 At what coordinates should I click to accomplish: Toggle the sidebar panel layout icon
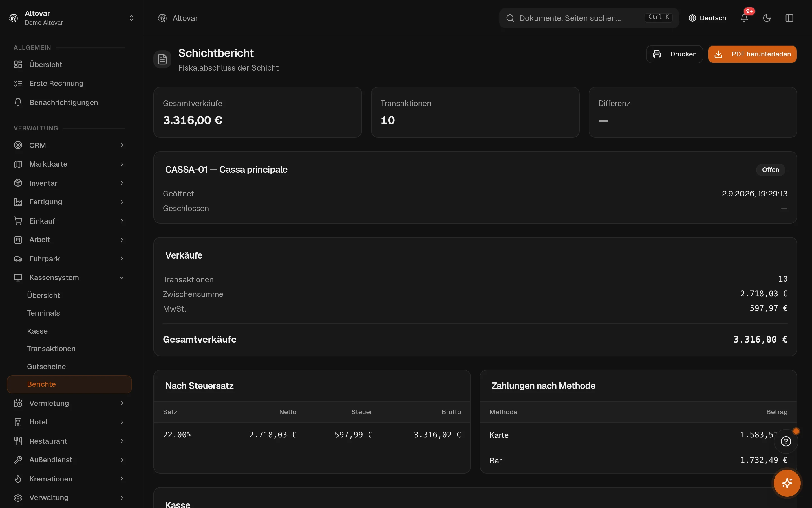(789, 18)
